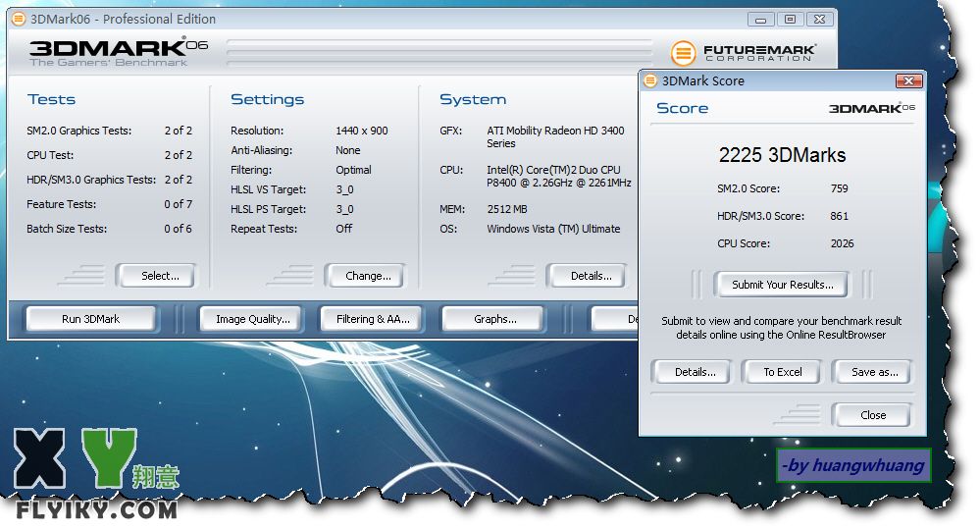Click the Intel Core 2 Duo CPU text

click(x=559, y=176)
